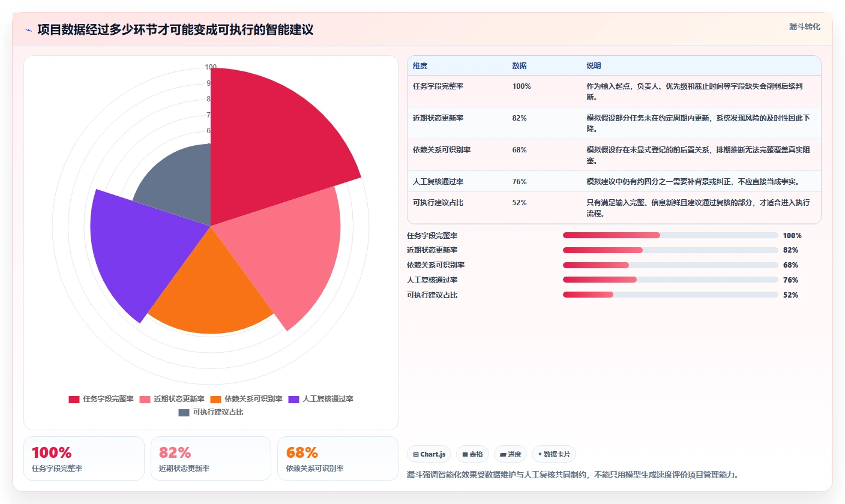845x504 pixels.
Task: Click 可执行建议占比 in the table
Action: [x=438, y=203]
